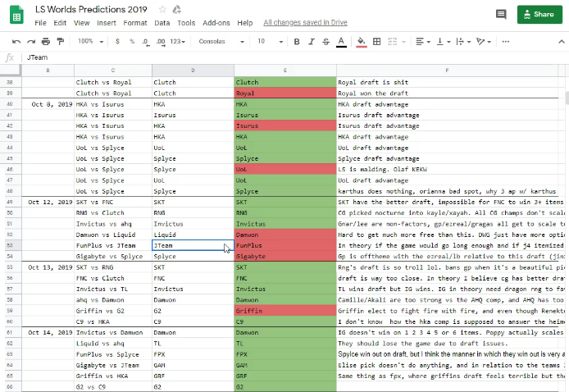Open the Add-ons menu
Viewport: 569px width, 392px height.
(x=216, y=23)
